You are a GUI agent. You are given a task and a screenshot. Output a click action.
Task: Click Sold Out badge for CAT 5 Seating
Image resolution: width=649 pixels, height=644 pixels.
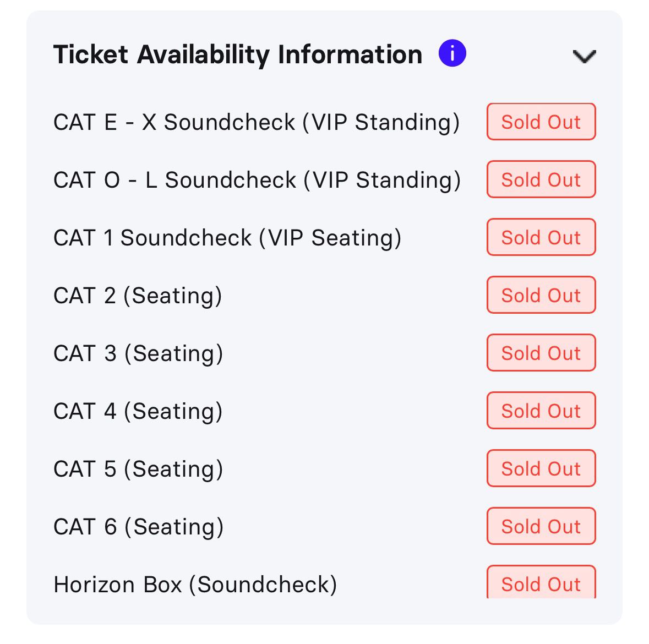541,468
